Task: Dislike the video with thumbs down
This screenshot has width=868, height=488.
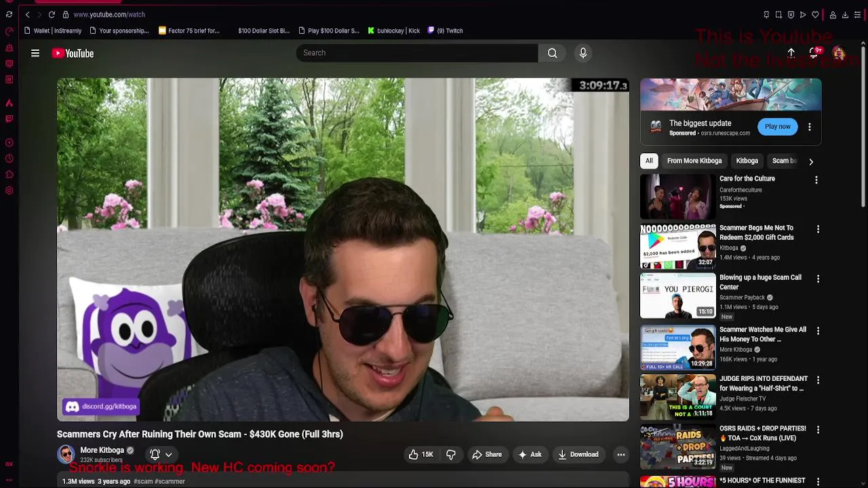Action: coord(451,454)
